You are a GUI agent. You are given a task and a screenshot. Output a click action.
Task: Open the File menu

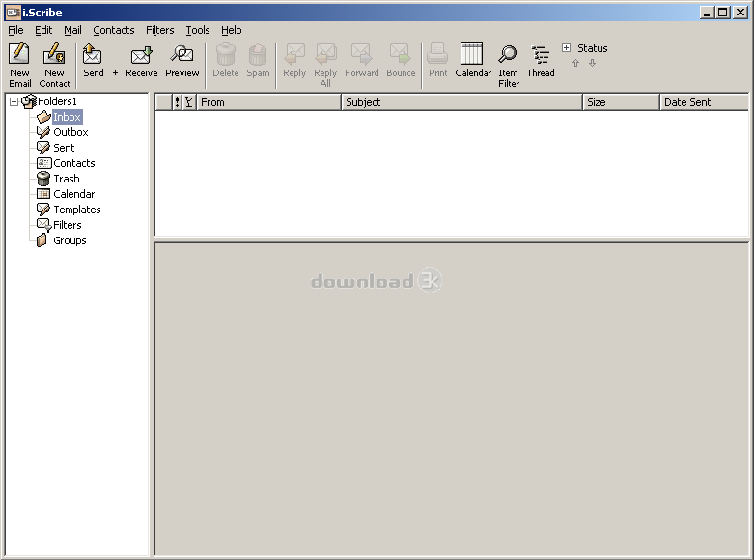coord(15,30)
